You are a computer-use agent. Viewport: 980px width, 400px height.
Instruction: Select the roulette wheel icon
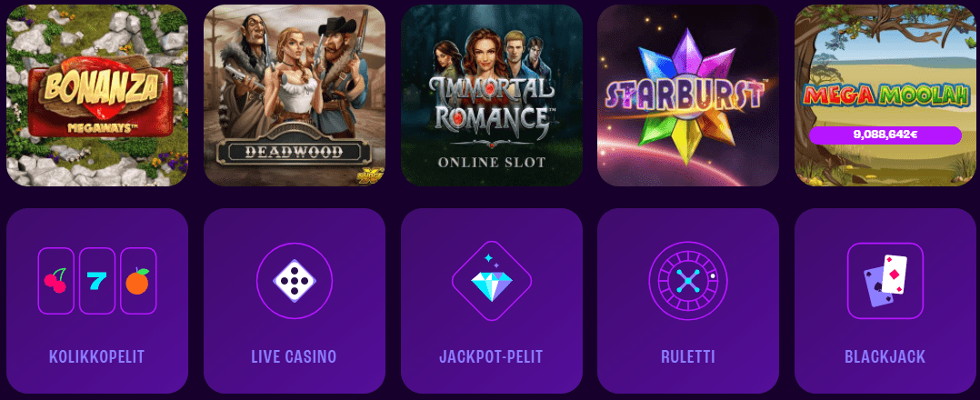tap(688, 281)
